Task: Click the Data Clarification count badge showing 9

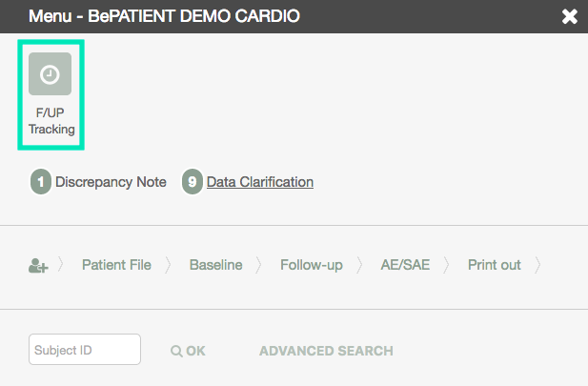Action: coord(193,181)
